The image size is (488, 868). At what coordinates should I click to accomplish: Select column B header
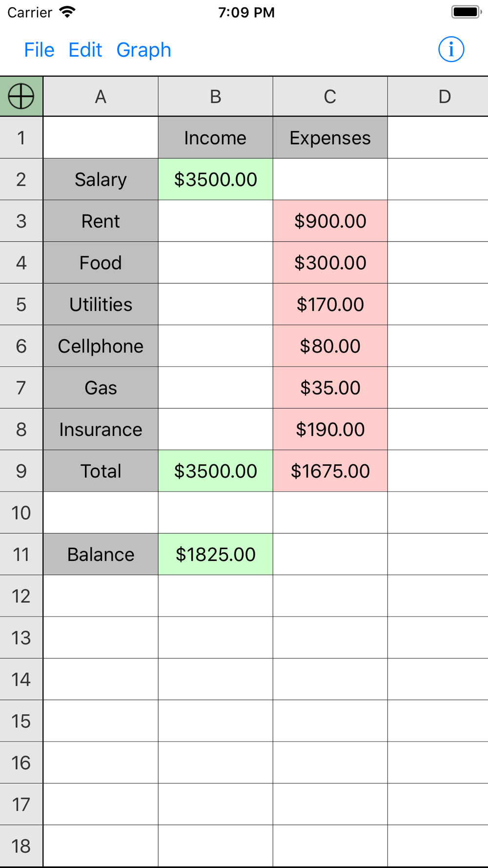215,97
